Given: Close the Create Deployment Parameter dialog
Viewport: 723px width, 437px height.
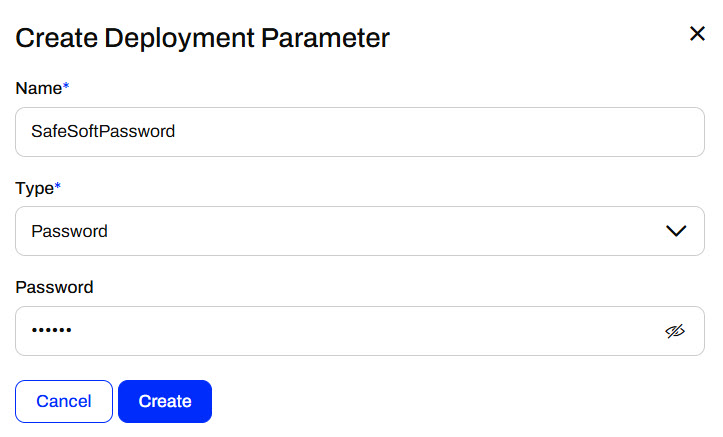Looking at the screenshot, I should click(697, 34).
